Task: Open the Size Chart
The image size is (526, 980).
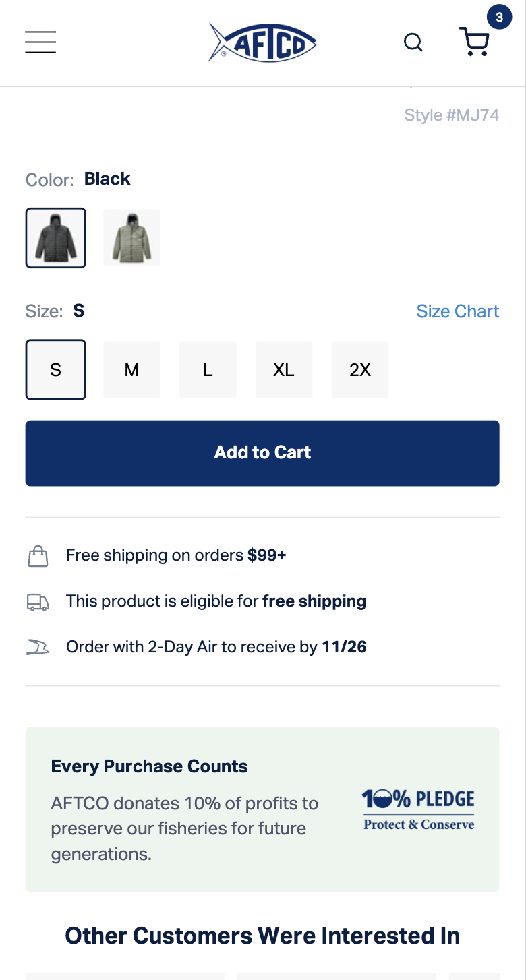Action: (458, 311)
